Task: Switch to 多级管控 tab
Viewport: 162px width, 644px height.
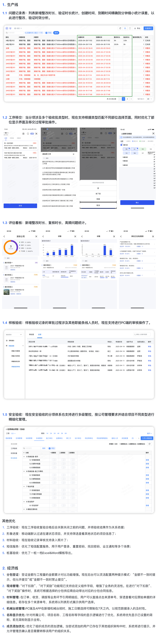Action: [39, 438]
